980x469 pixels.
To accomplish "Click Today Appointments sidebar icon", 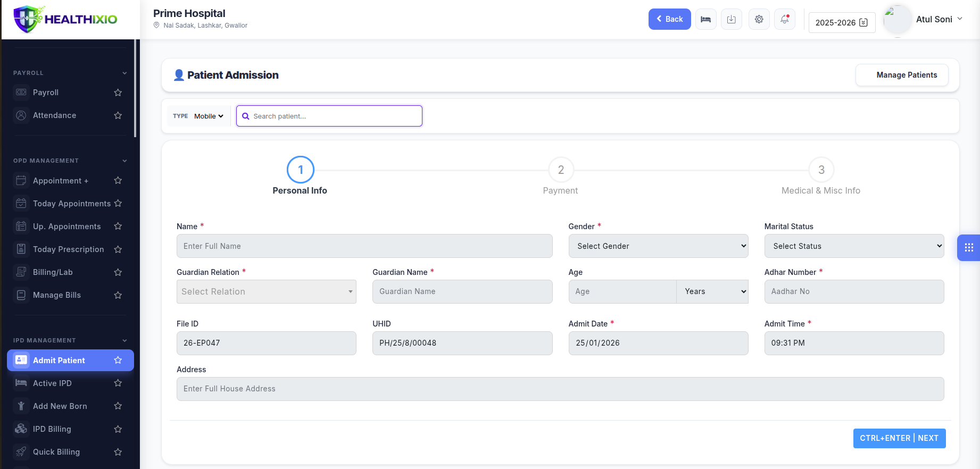I will click(21, 204).
